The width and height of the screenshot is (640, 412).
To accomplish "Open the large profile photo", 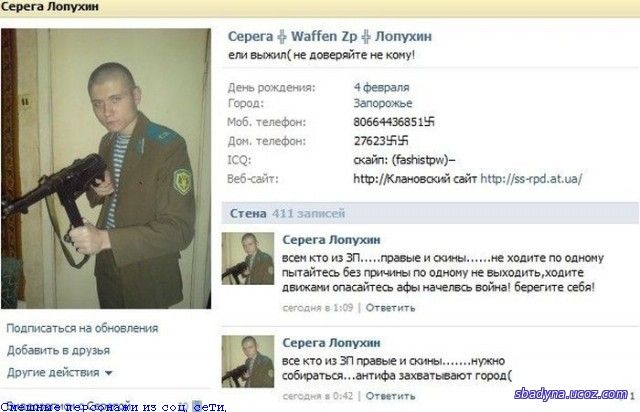I will click(x=106, y=168).
